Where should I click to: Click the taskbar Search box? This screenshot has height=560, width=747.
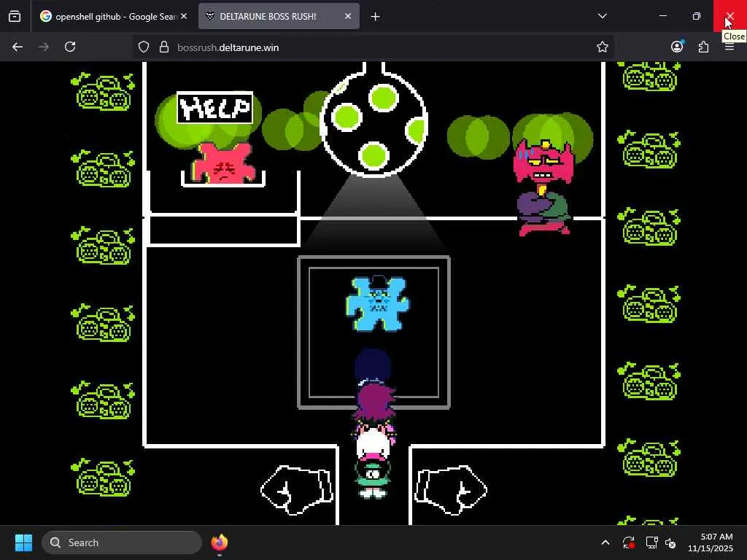click(x=122, y=542)
